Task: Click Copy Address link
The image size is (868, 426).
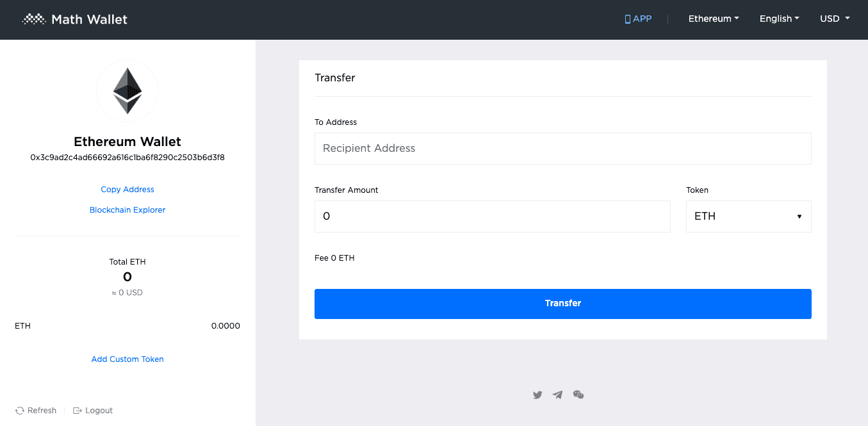Action: click(127, 190)
